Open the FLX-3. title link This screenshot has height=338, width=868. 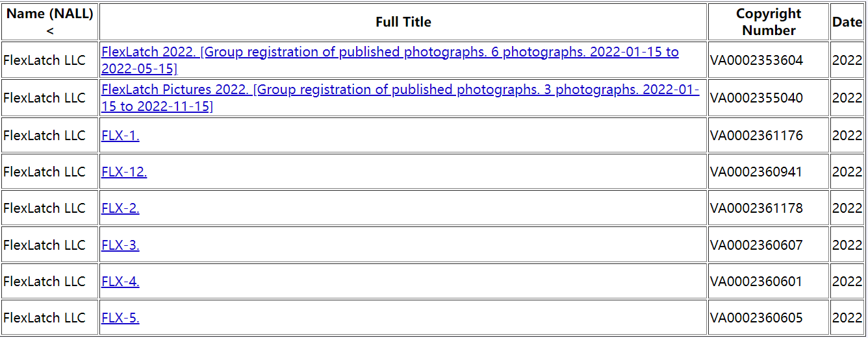[120, 245]
